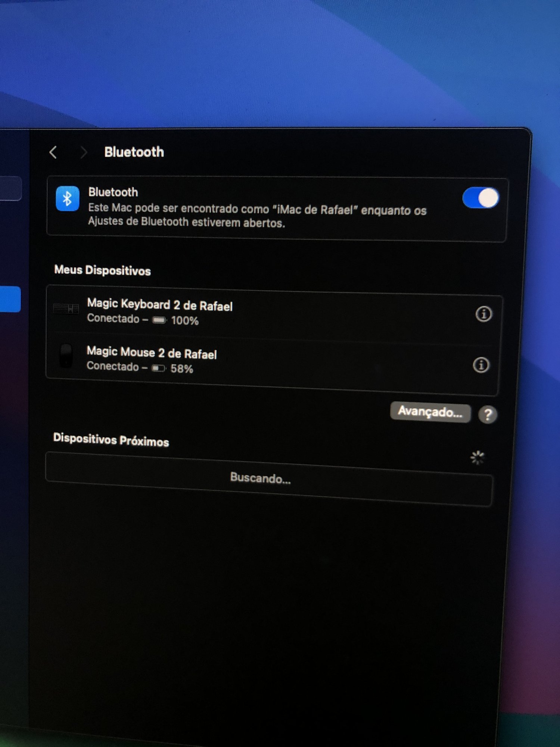This screenshot has height=747, width=560.
Task: Click the blue Bluetooth icon
Action: point(67,198)
